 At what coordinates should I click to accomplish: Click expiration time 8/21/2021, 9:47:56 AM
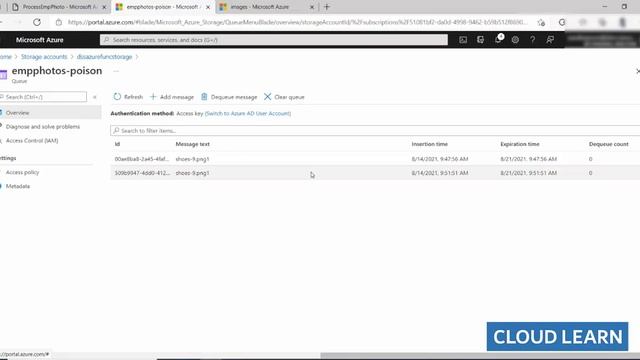point(529,159)
